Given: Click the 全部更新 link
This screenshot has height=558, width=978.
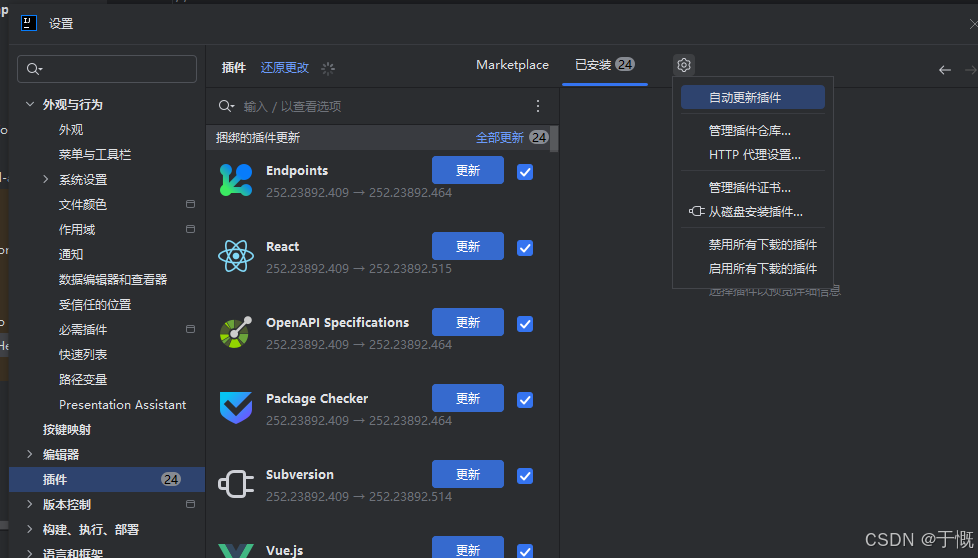Looking at the screenshot, I should [x=500, y=138].
